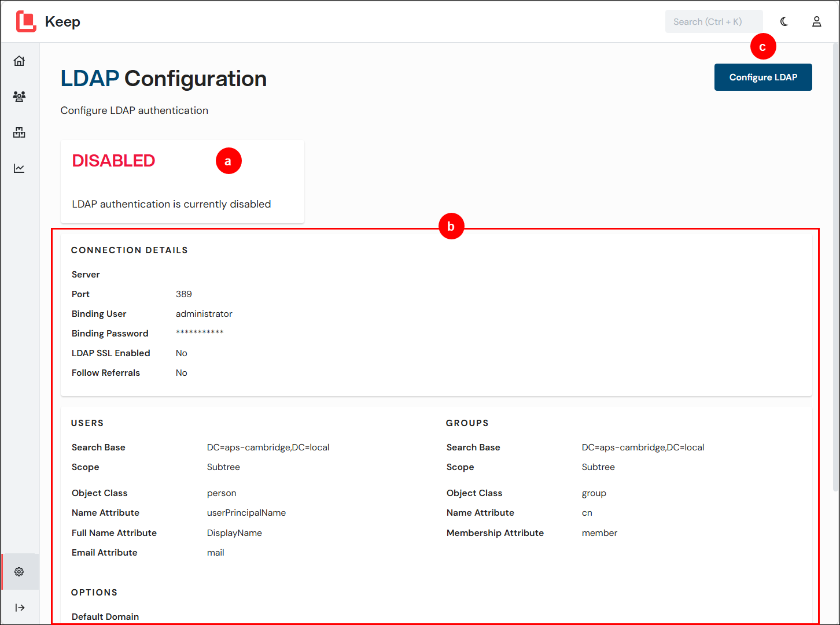
Task: Click the Server label
Action: click(86, 275)
